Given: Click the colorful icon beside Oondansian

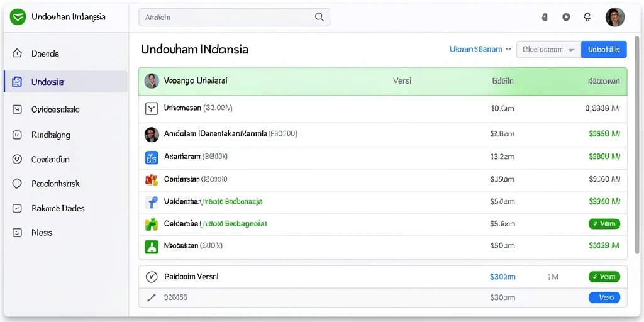Looking at the screenshot, I should (x=152, y=179).
